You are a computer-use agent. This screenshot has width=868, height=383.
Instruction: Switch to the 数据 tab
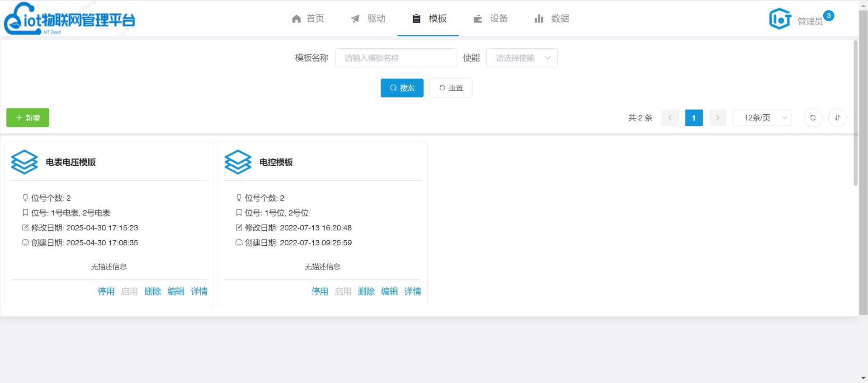pyautogui.click(x=552, y=19)
